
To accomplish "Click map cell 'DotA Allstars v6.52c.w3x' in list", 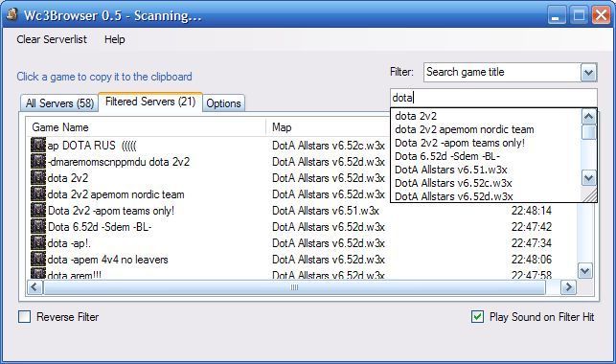I will [329, 146].
